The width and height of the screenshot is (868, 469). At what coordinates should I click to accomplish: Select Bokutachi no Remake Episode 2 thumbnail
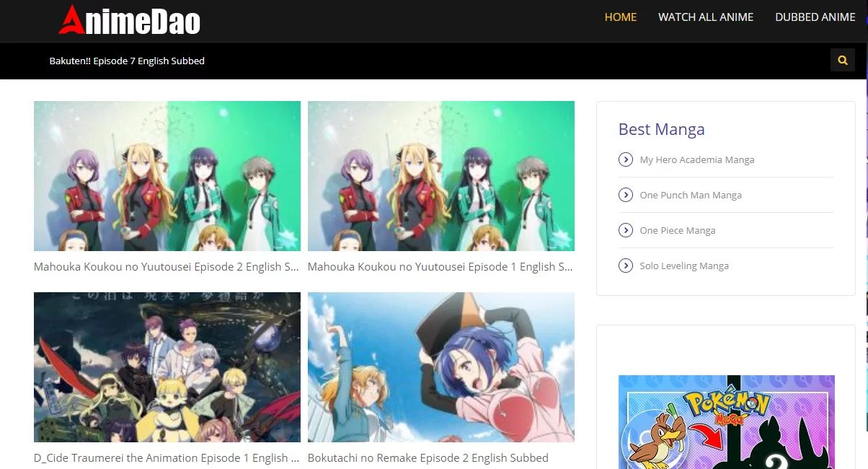click(x=441, y=367)
